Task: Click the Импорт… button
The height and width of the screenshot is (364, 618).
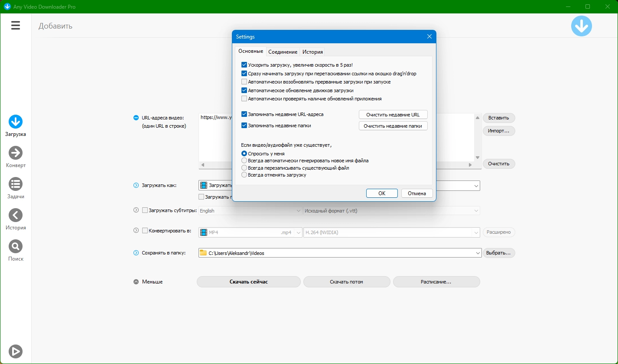Action: click(499, 131)
